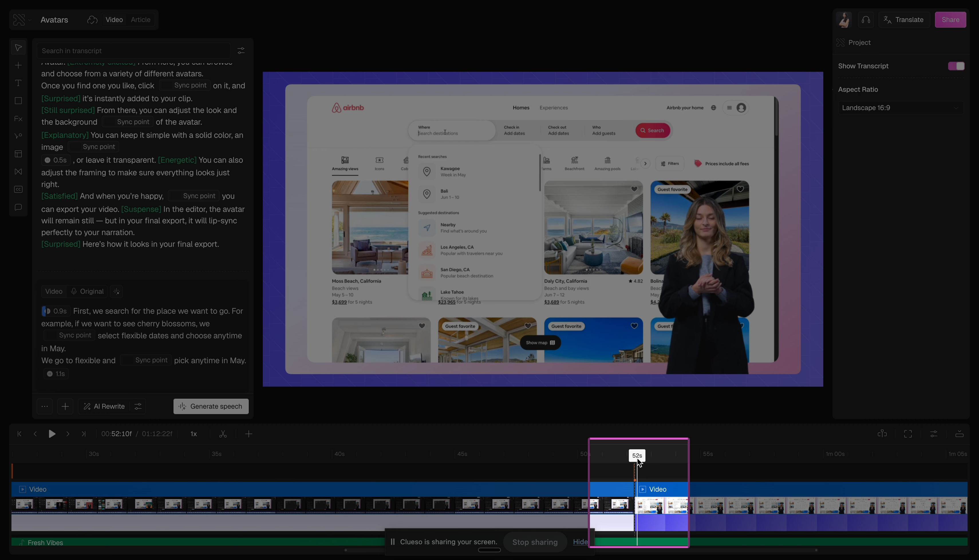This screenshot has width=979, height=560.
Task: Open the Landscape 16:9 aspect ratio dropdown
Action: pos(901,108)
